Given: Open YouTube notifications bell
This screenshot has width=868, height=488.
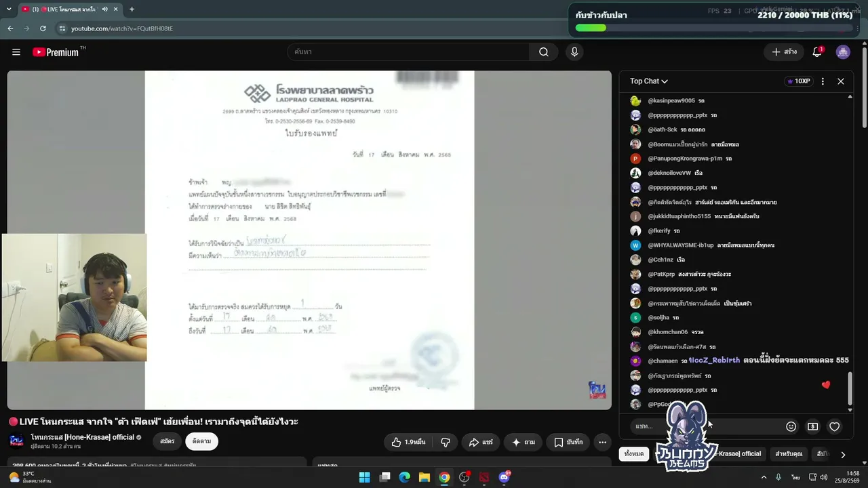Looking at the screenshot, I should click(817, 52).
